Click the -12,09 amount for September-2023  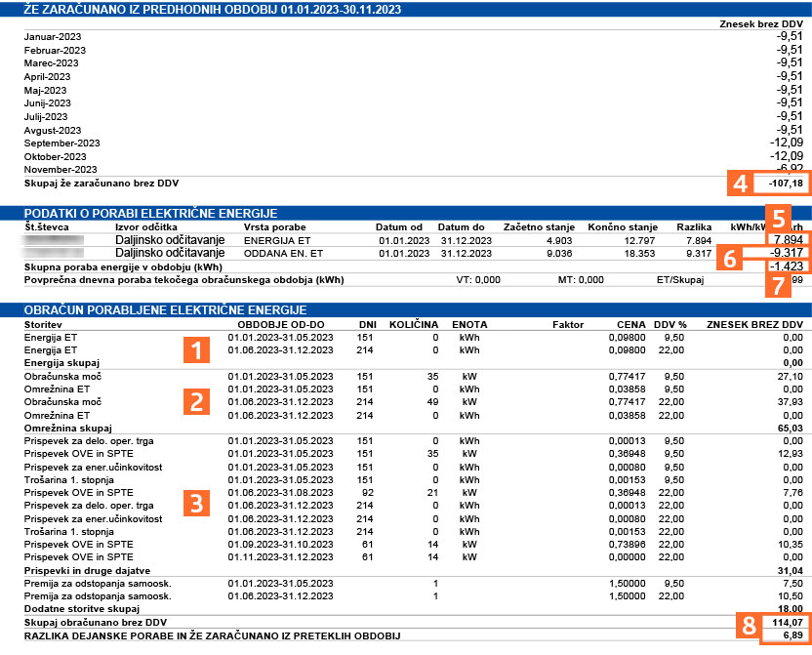(x=787, y=143)
